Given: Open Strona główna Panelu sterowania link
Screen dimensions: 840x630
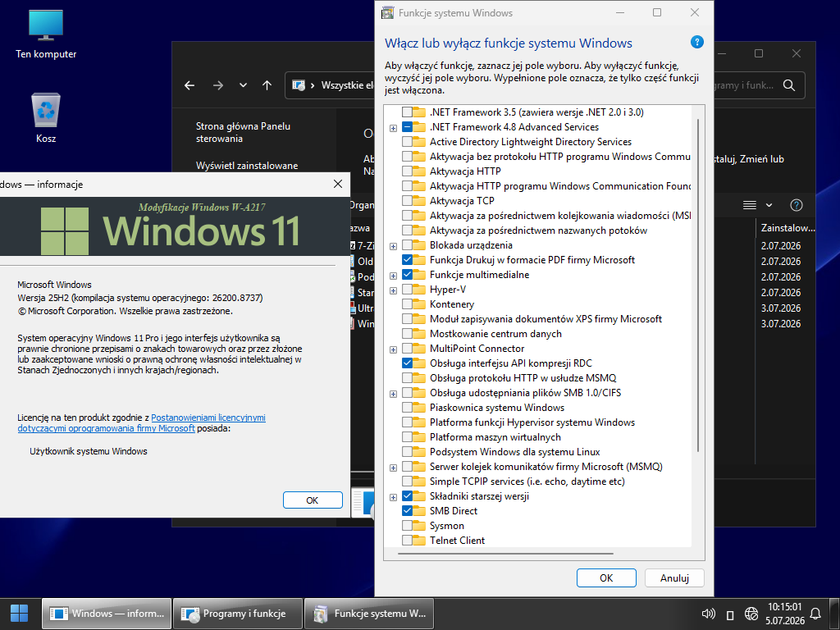Looking at the screenshot, I should click(243, 132).
